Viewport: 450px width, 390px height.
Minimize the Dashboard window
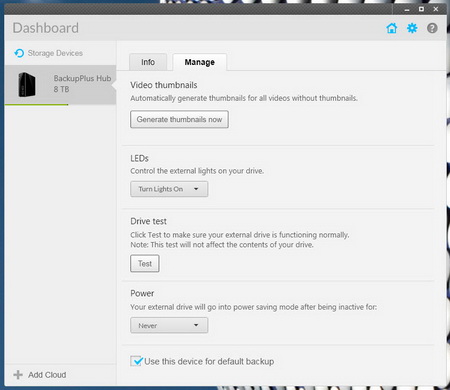(x=407, y=9)
